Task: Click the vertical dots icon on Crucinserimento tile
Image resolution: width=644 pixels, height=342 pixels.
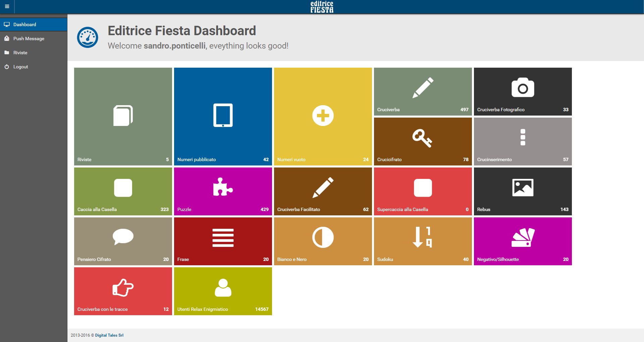Action: point(523,137)
